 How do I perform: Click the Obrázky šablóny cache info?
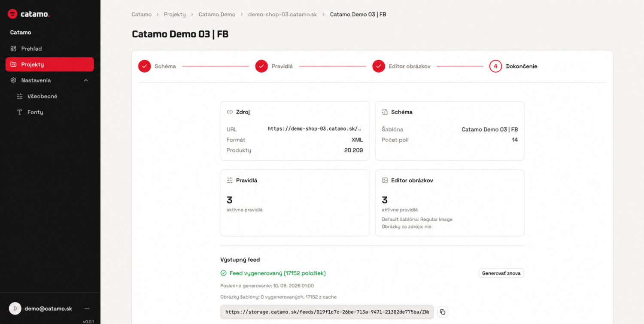pyautogui.click(x=279, y=297)
